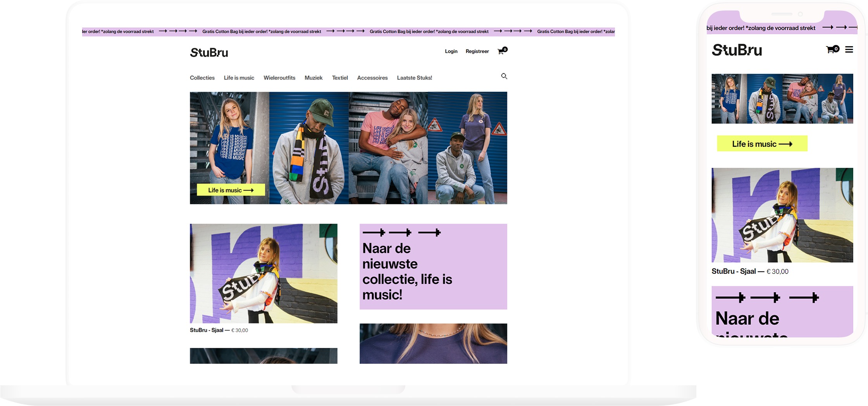Click the StuBru logo on desktop
Screen dimensions: 868x406
(209, 53)
